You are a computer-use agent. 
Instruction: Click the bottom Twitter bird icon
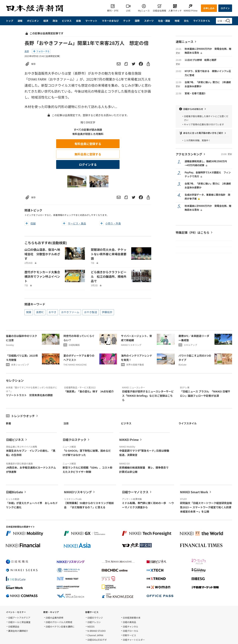[133, 198]
